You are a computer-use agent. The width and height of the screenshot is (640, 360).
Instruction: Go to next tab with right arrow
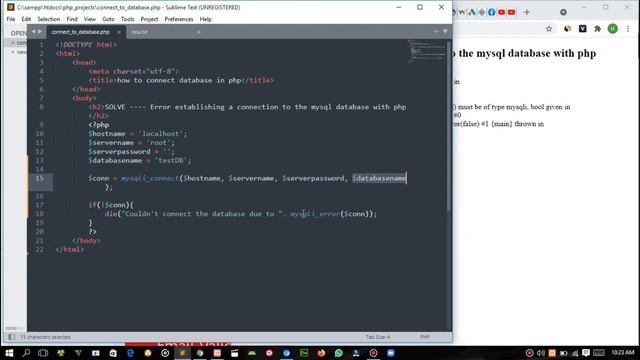(x=40, y=31)
